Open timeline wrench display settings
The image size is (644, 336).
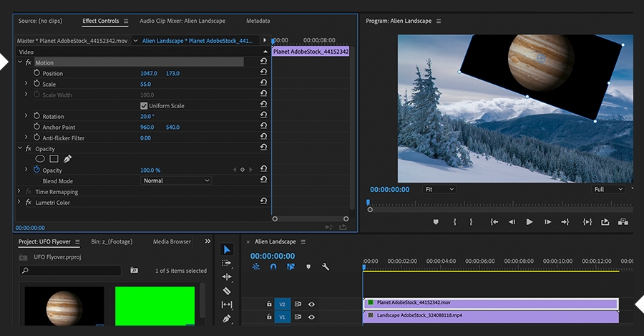[x=326, y=267]
